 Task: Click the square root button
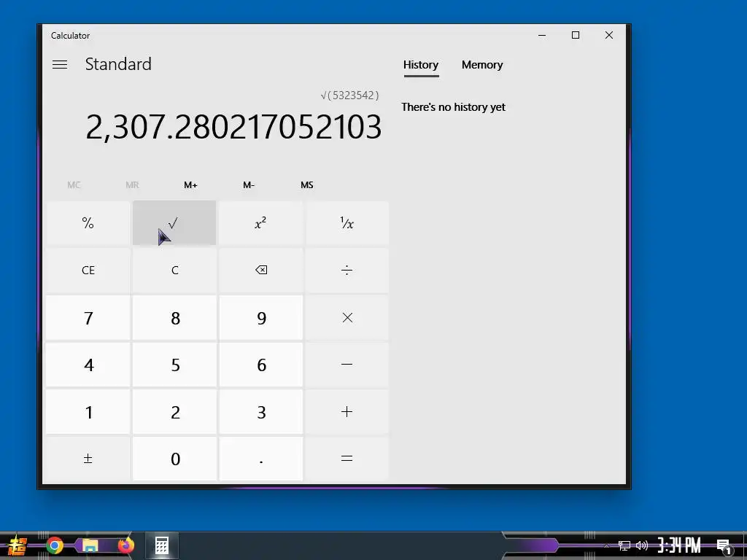[x=174, y=223]
